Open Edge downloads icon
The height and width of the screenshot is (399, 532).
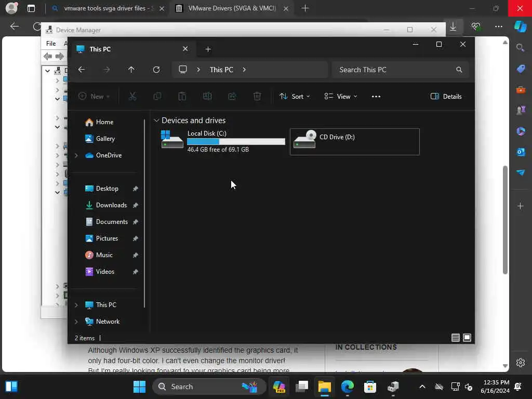[453, 26]
